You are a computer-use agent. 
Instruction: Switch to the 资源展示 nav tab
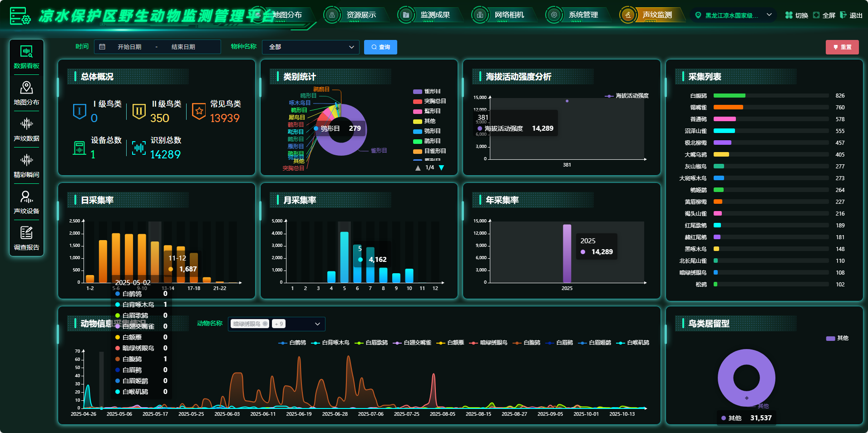coord(361,15)
